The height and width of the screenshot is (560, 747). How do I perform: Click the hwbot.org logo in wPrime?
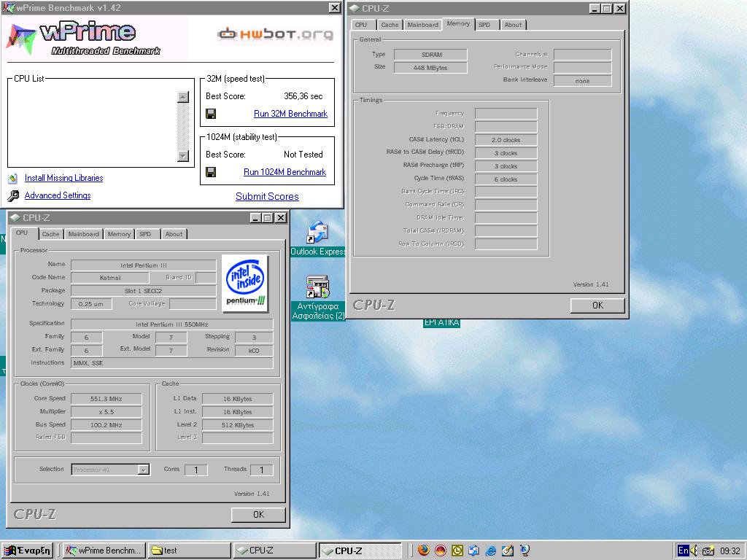(x=275, y=34)
